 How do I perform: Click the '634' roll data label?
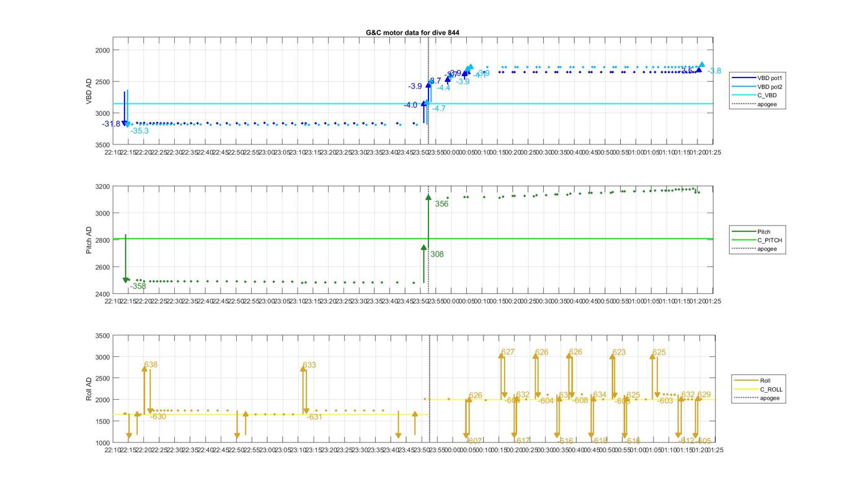(600, 395)
